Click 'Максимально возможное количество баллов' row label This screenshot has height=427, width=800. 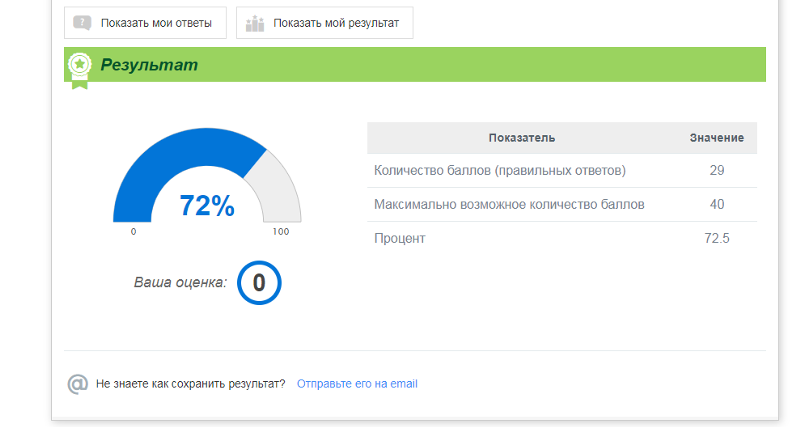(509, 205)
